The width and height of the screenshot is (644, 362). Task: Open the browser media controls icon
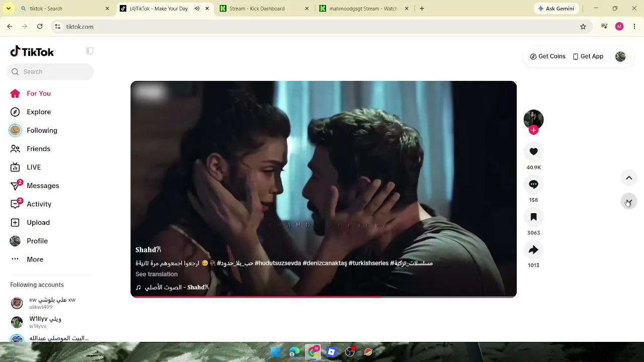click(x=604, y=27)
